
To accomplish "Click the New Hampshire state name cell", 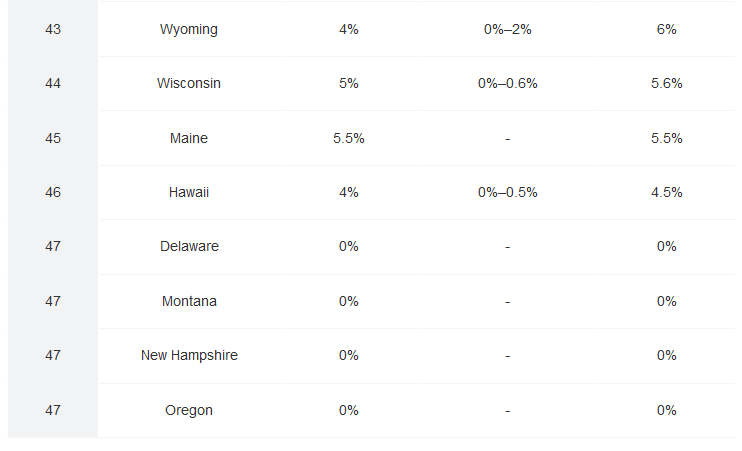I will pos(189,355).
